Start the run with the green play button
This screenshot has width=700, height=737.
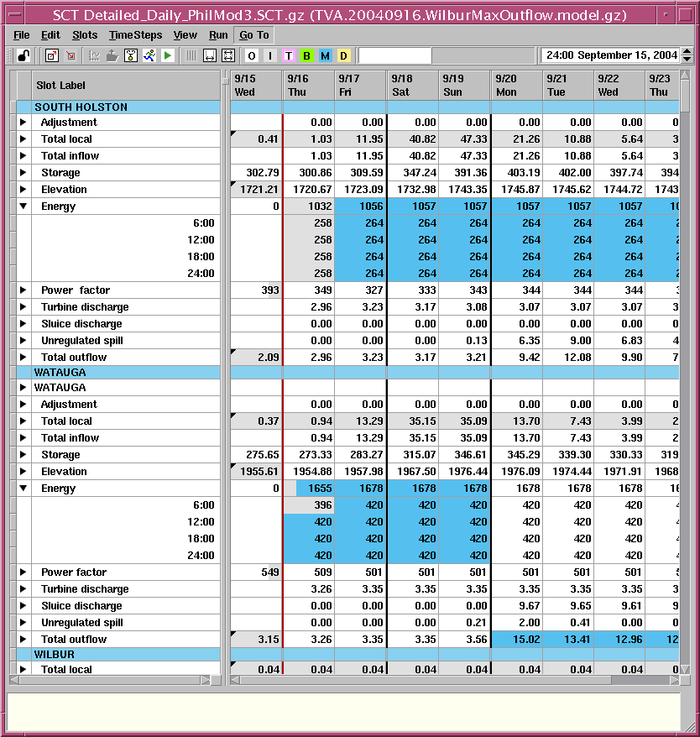(167, 56)
